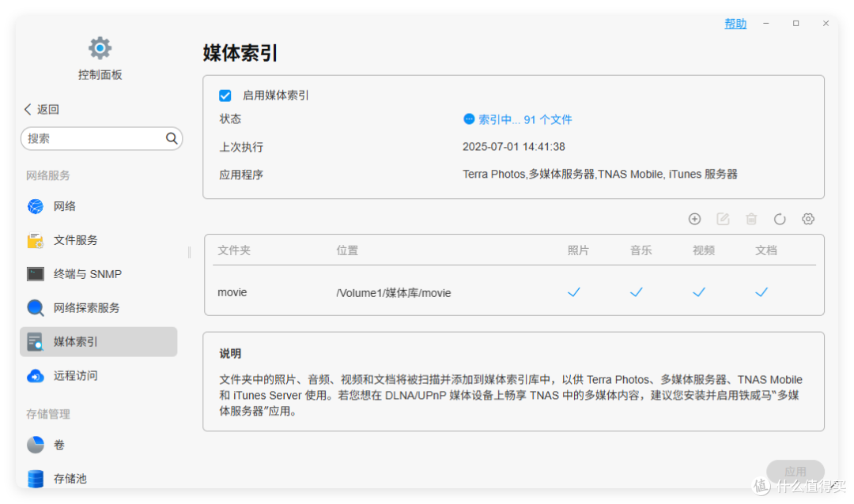Image resolution: width=854 pixels, height=504 pixels.
Task: Toggle 文档 checkmark for movie folder
Action: 761,292
